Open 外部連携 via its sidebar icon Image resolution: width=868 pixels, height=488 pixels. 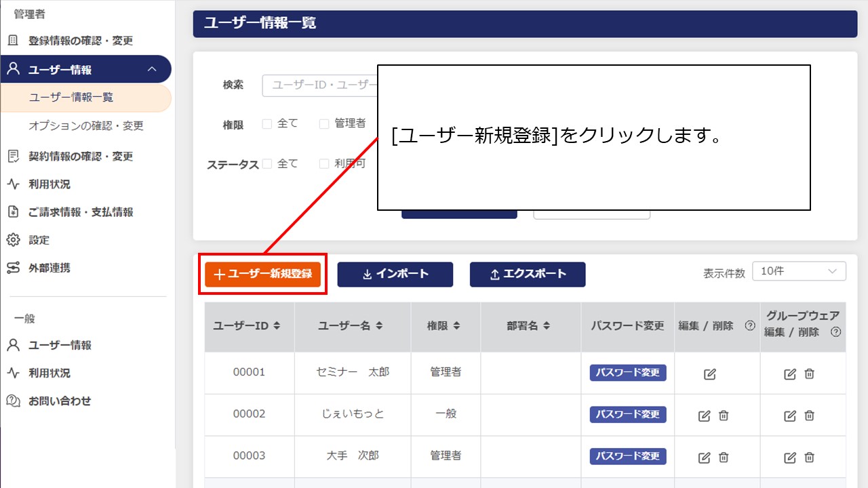click(x=12, y=268)
